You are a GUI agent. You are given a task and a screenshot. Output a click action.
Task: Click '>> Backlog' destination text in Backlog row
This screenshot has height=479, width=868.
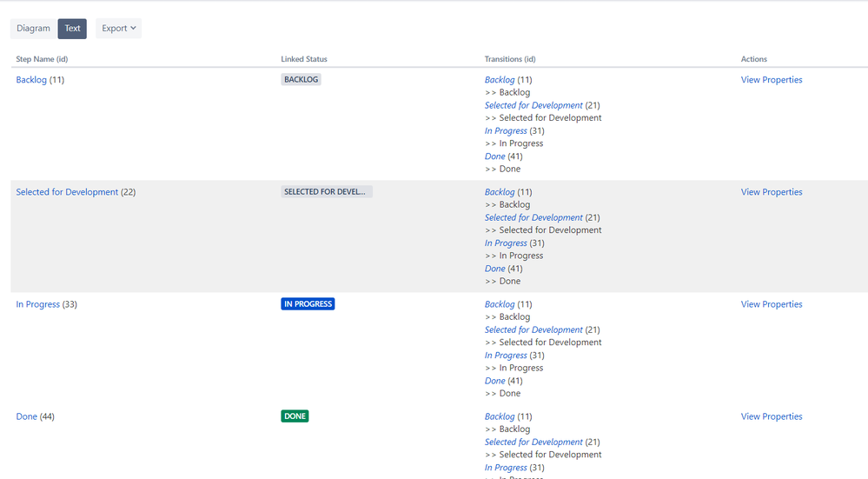click(507, 92)
